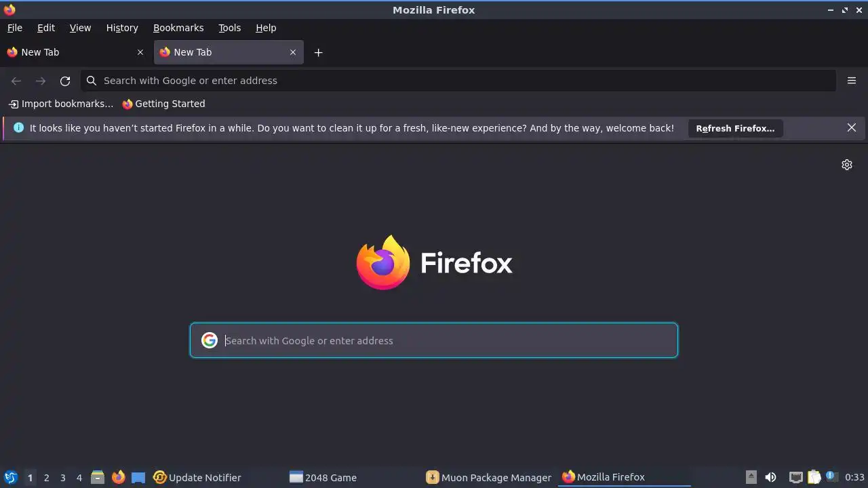Open the volume control tray icon
The height and width of the screenshot is (488, 868).
[770, 477]
